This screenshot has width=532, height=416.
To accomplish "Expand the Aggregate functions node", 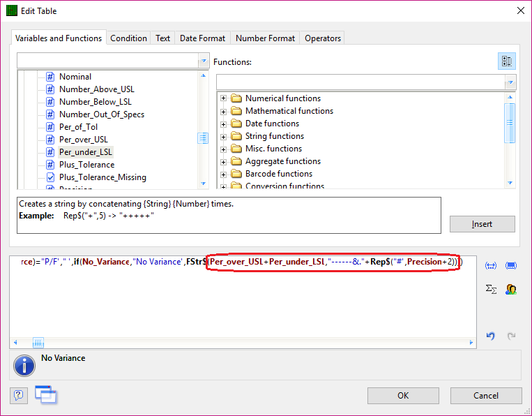I will pyautogui.click(x=223, y=162).
